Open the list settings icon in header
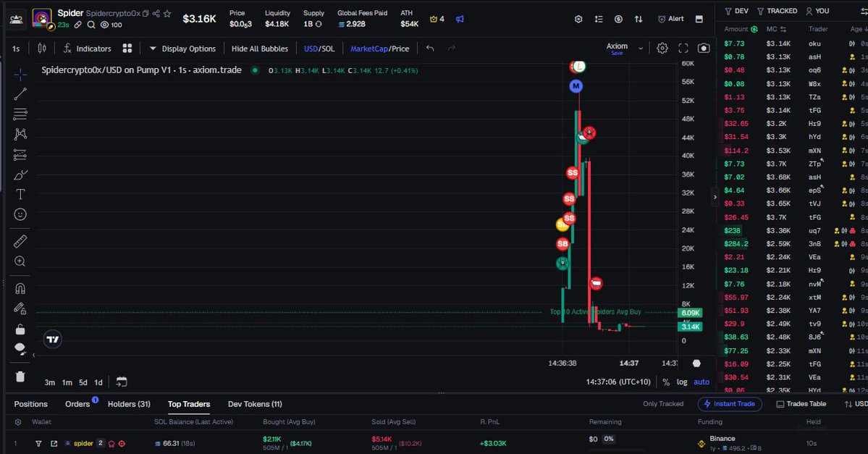This screenshot has width=868, height=454. (x=599, y=19)
